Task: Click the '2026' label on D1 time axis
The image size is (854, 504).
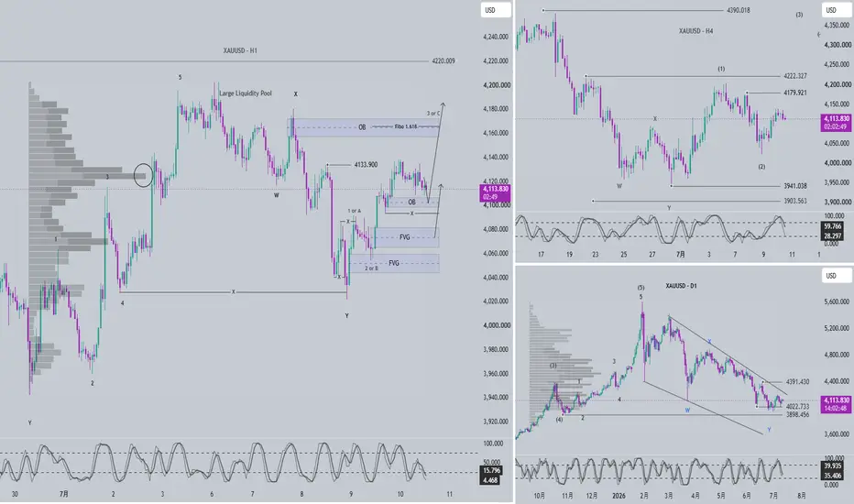Action: click(x=619, y=496)
